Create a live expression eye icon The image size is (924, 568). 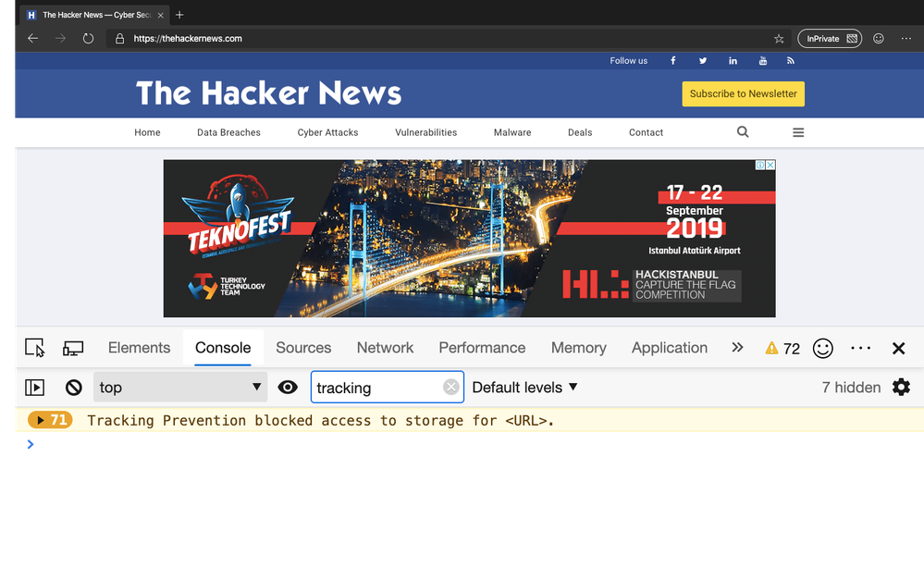[x=288, y=387]
